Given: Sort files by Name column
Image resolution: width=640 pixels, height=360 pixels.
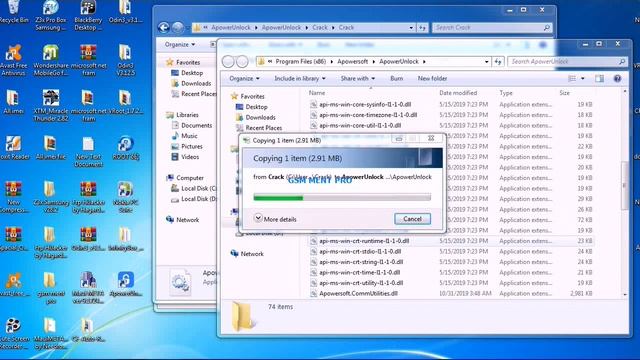Looking at the screenshot, I should [x=317, y=93].
